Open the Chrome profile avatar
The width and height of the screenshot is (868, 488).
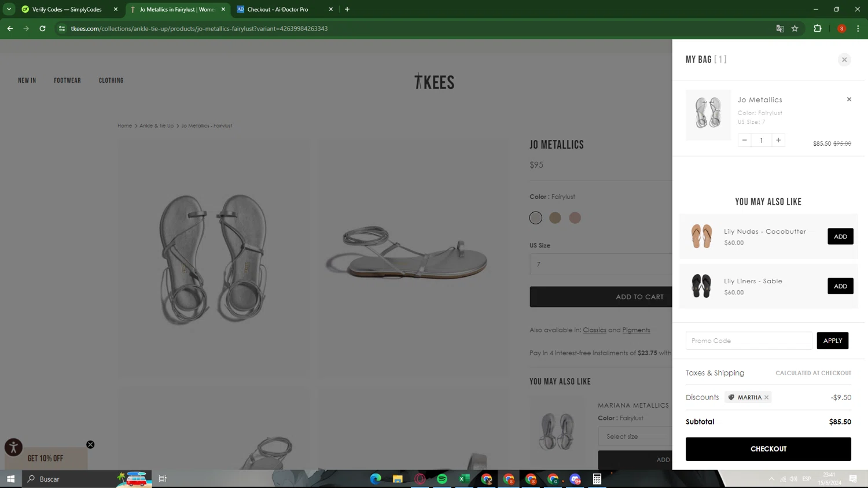(x=842, y=28)
